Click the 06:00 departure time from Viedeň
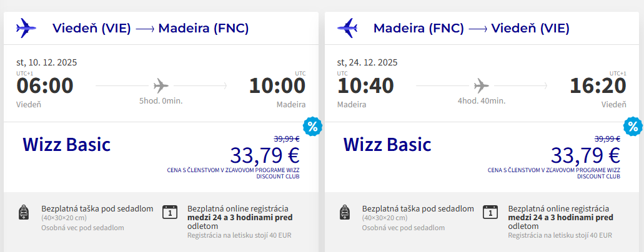 45,86
